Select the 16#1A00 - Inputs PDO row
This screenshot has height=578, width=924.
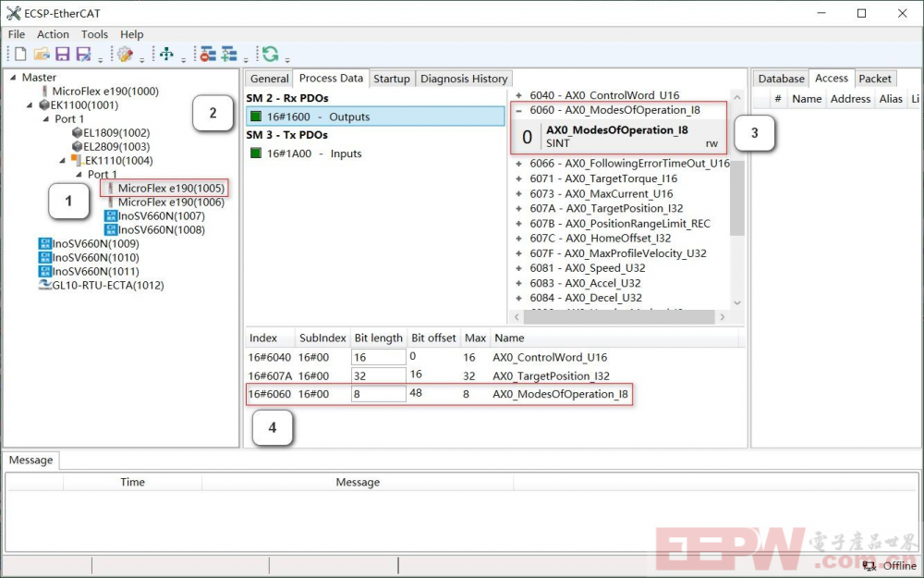click(375, 154)
